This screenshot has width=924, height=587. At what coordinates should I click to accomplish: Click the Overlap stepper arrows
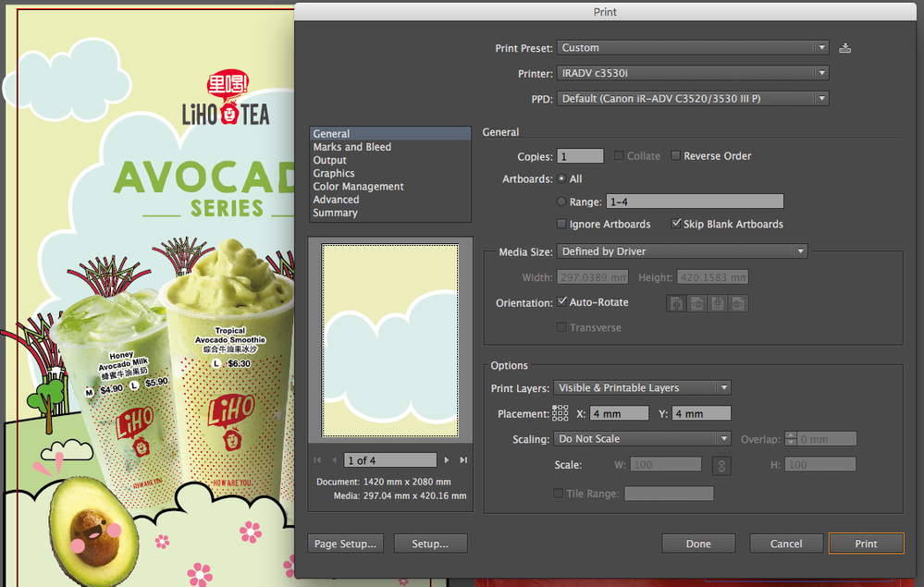click(791, 438)
